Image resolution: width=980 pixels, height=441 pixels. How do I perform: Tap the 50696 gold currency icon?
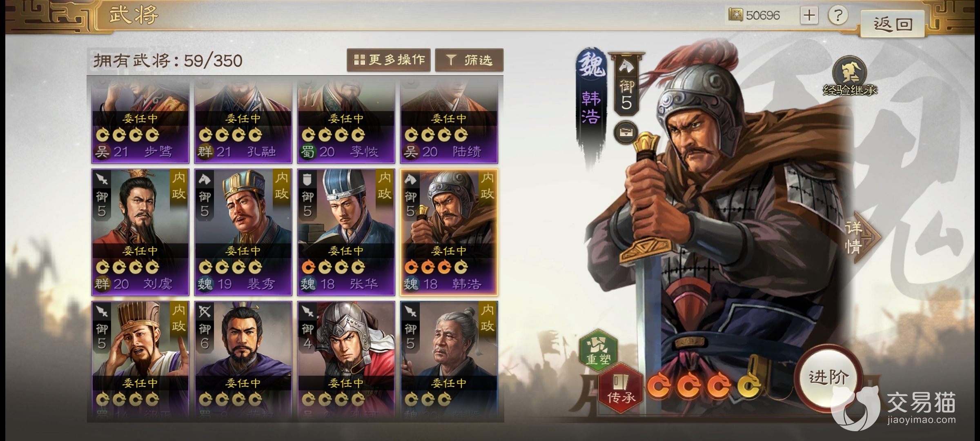(x=735, y=15)
